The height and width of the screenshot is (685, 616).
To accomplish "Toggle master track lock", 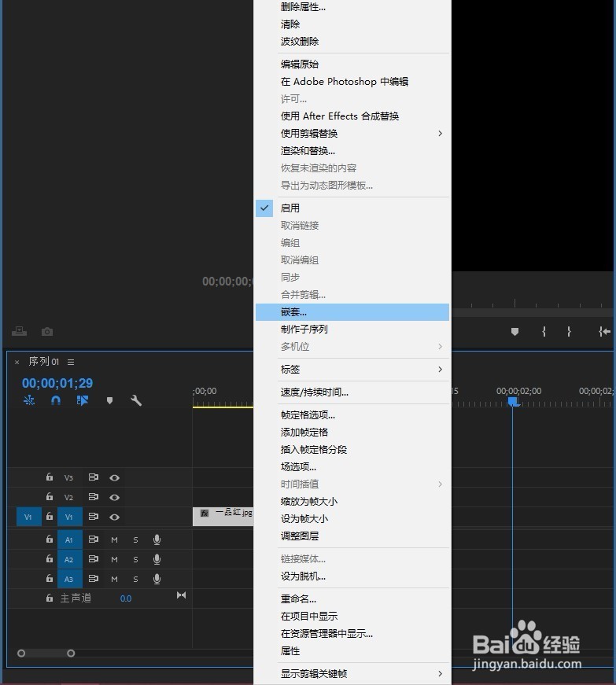I will pos(50,598).
